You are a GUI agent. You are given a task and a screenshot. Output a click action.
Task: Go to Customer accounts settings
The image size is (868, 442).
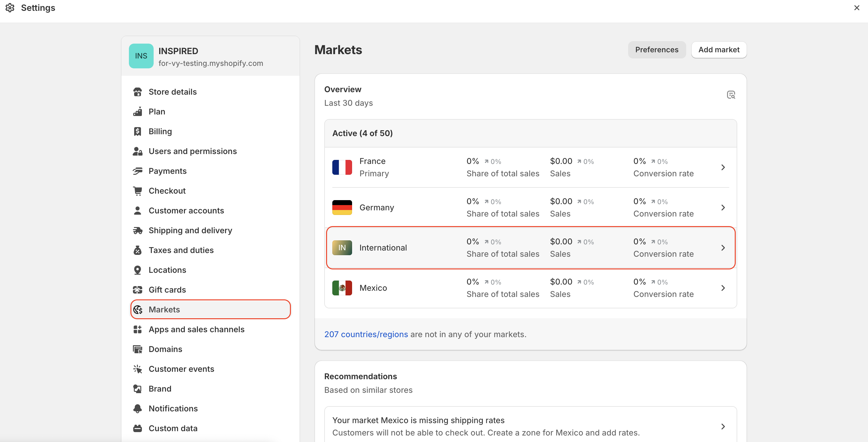(186, 211)
